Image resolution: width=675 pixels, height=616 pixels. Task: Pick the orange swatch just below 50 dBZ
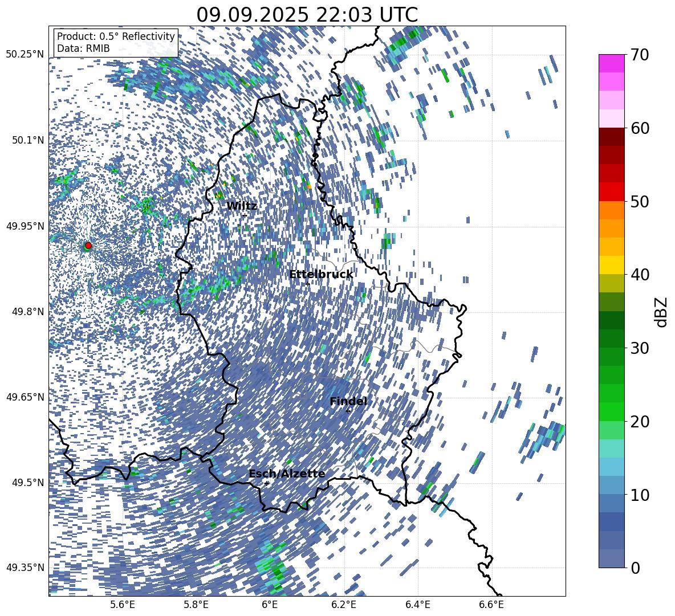click(x=611, y=210)
